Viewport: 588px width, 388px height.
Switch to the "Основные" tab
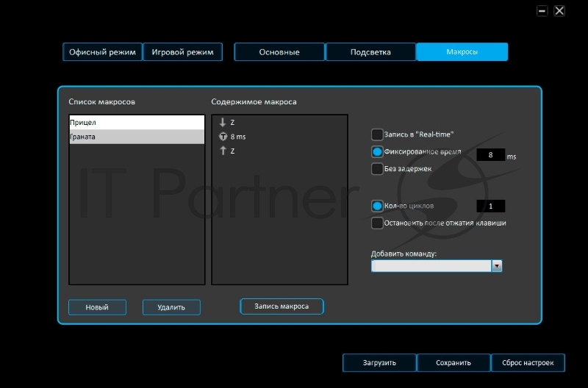[279, 52]
